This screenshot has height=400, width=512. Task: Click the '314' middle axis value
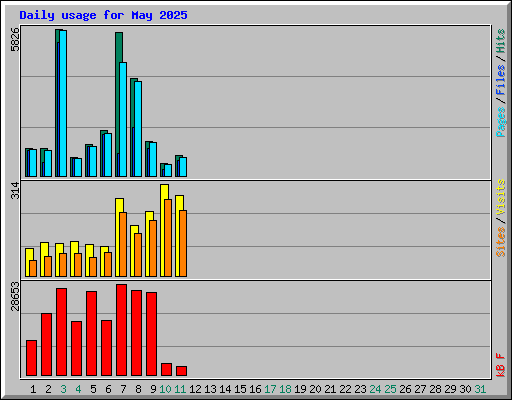15,190
